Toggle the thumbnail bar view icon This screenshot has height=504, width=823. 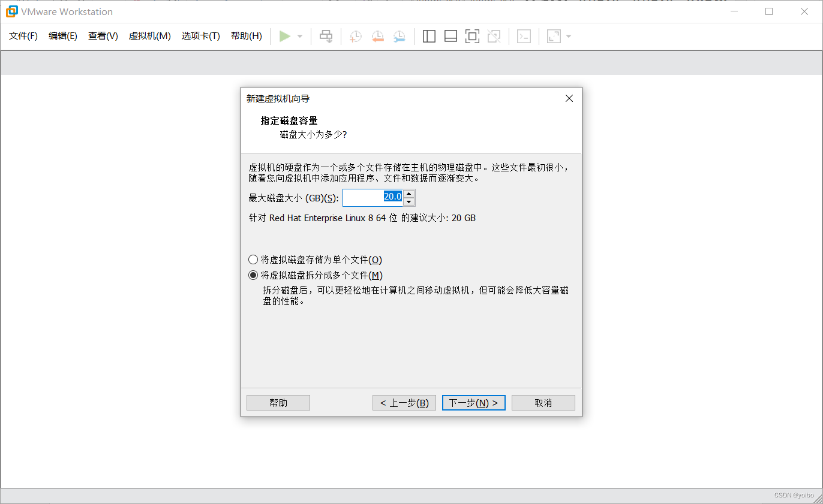coord(450,37)
